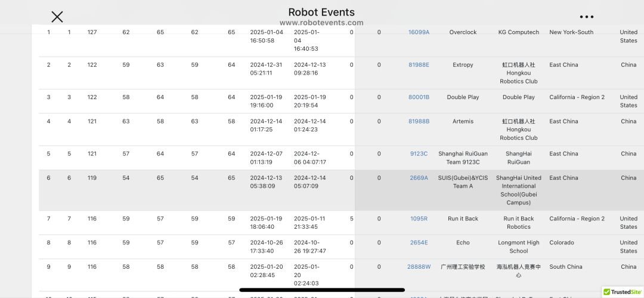Select team name 广州理工实验学校

point(463,267)
